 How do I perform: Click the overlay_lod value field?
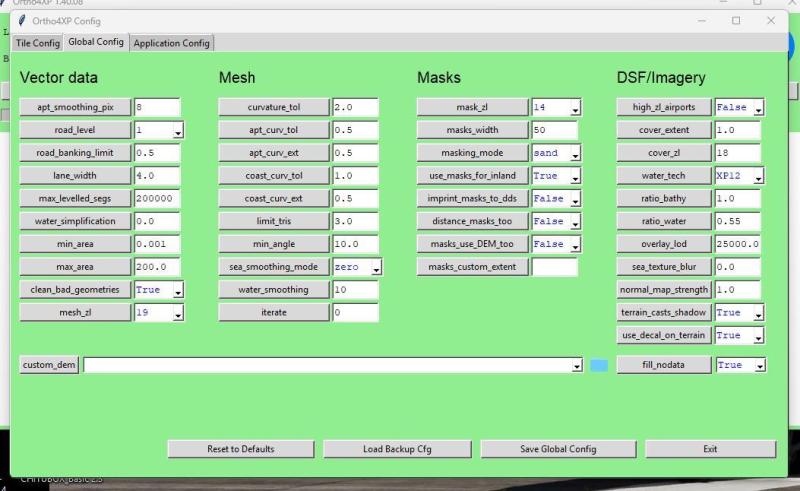pyautogui.click(x=737, y=244)
